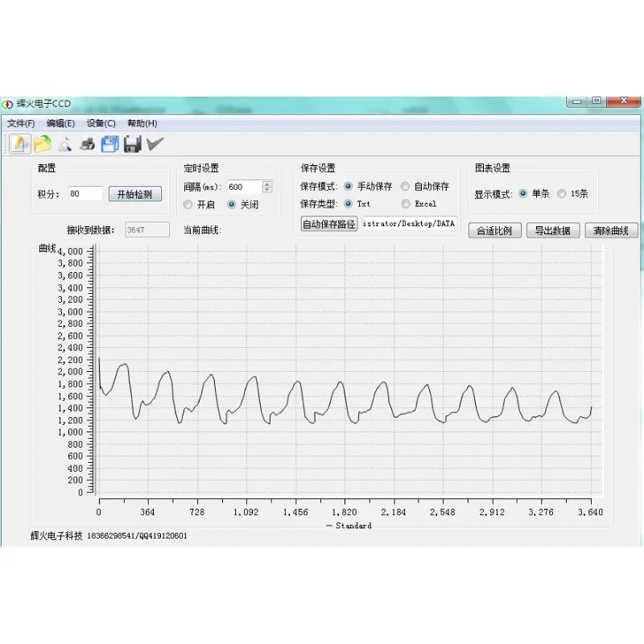Click the 1,820 x-axis label
This screenshot has height=644, width=644.
point(345,512)
